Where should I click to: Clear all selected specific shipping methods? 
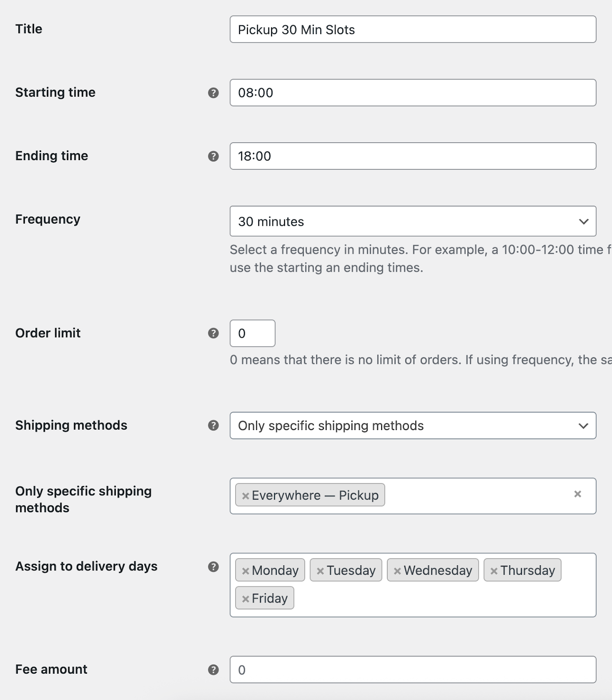click(577, 494)
